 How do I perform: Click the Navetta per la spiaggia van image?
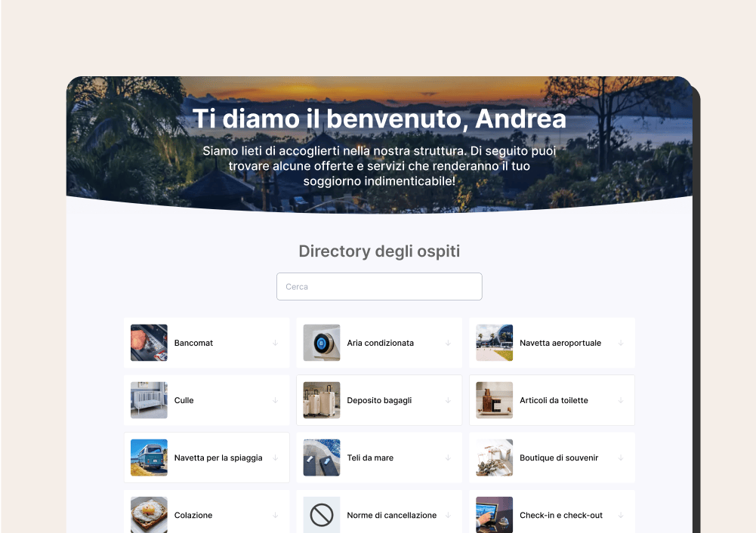[149, 458]
